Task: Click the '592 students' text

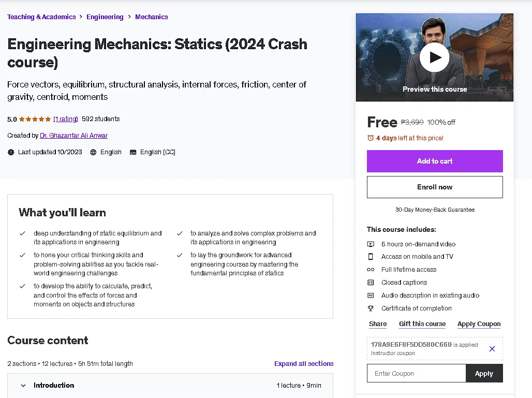Action: click(x=101, y=119)
